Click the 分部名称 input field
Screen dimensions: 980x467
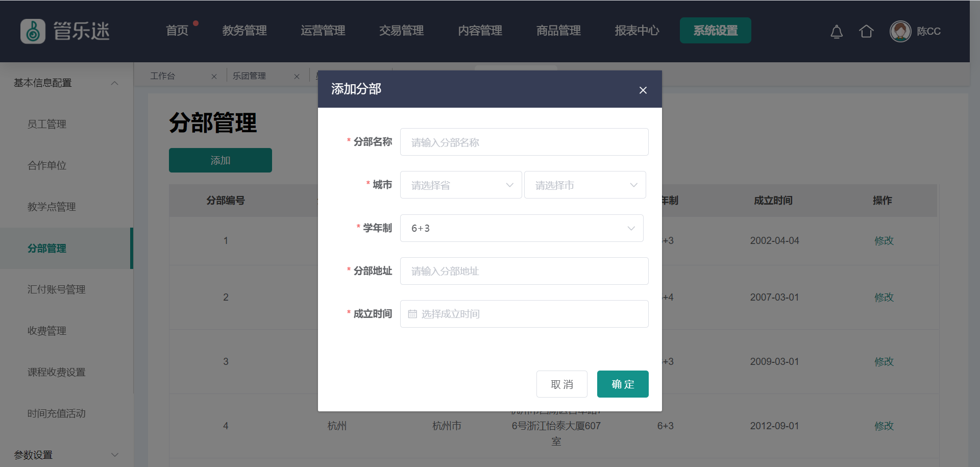(x=524, y=142)
